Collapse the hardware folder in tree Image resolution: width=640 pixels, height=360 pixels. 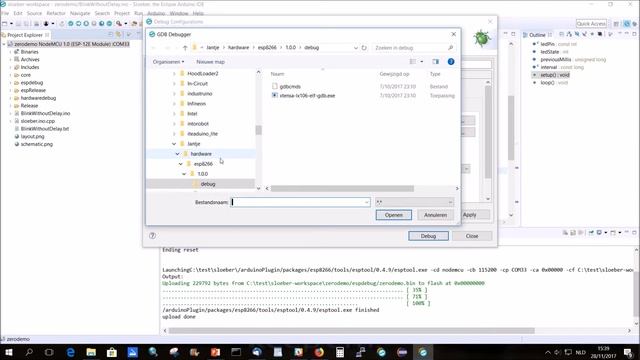click(x=178, y=154)
